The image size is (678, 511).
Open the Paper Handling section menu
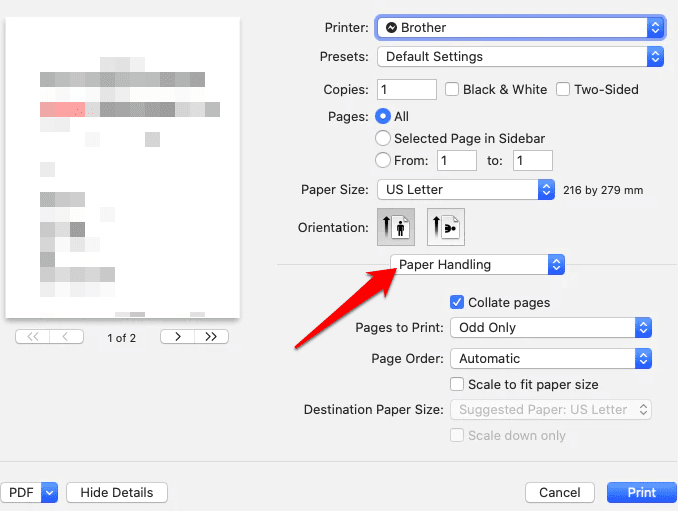click(477, 265)
